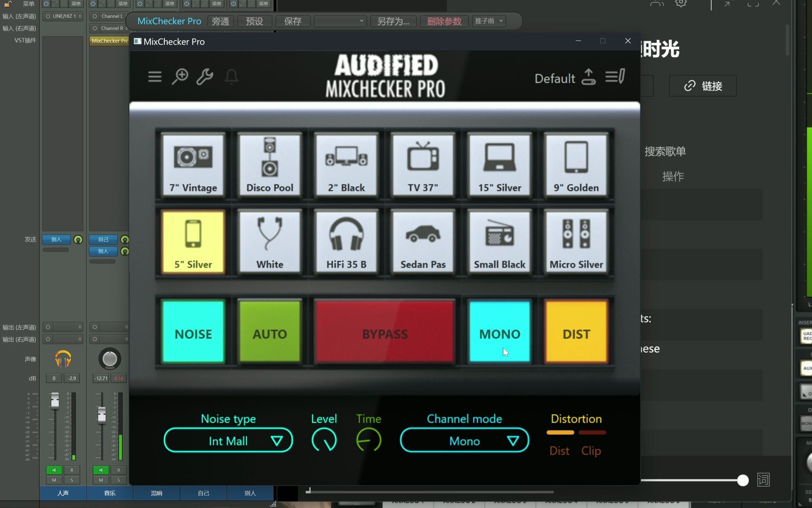Click the preset upload icon next to Default

588,77
